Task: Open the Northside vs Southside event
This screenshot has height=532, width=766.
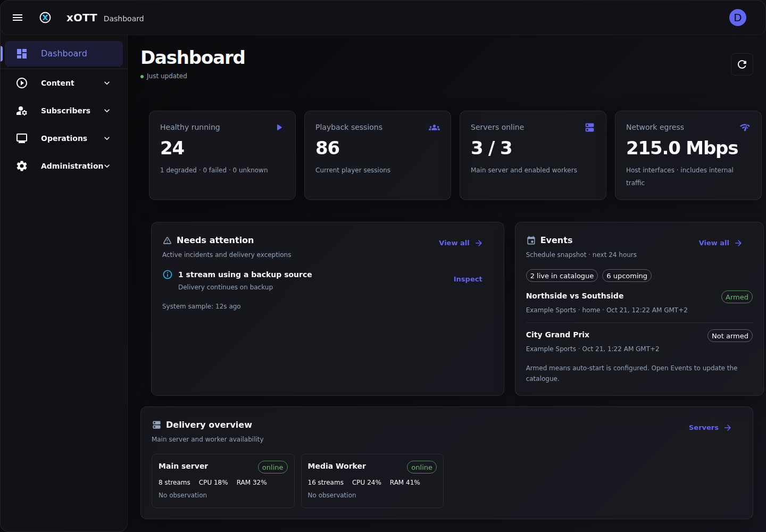Action: tap(574, 296)
